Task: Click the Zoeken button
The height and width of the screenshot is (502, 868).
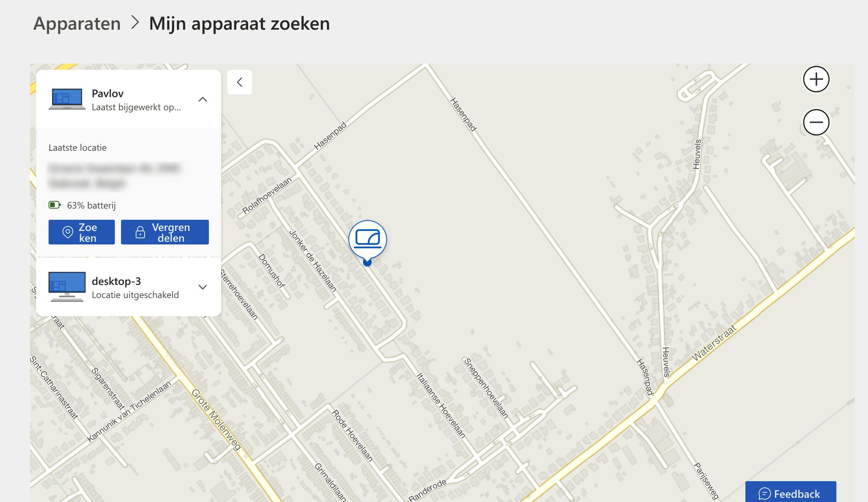Action: [82, 232]
